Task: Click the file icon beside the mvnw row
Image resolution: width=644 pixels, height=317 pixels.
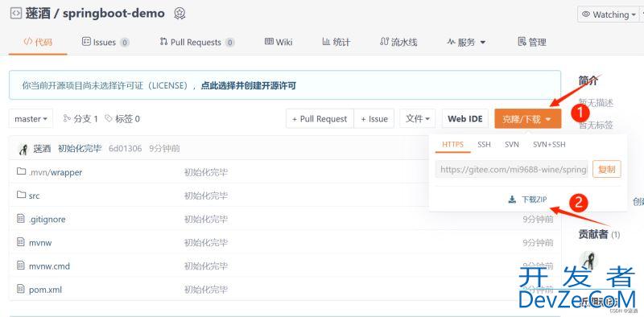Action: point(21,242)
